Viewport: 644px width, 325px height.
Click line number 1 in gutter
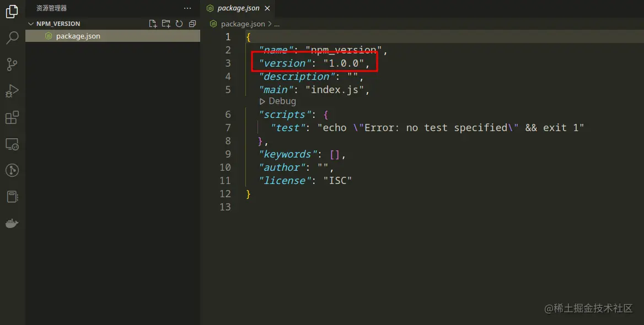[x=228, y=37]
